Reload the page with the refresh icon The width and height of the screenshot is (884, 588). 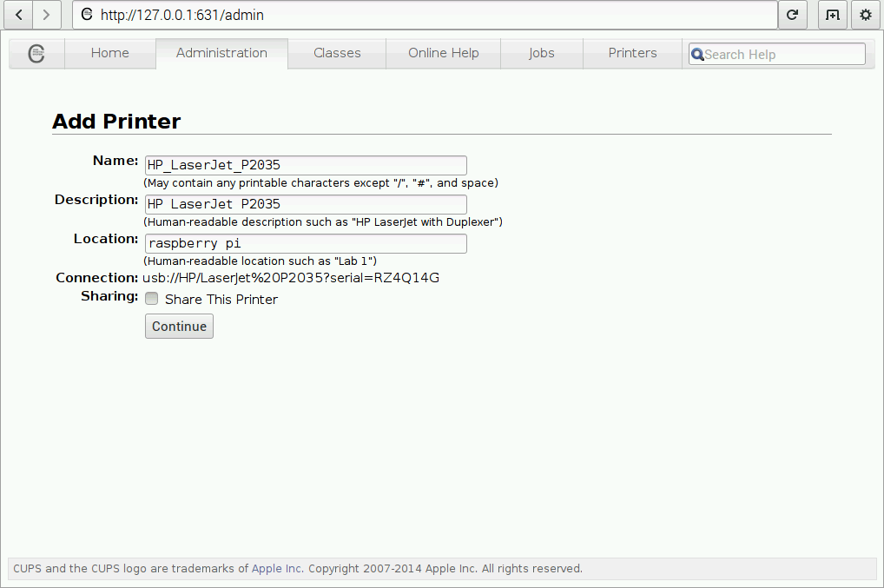792,15
